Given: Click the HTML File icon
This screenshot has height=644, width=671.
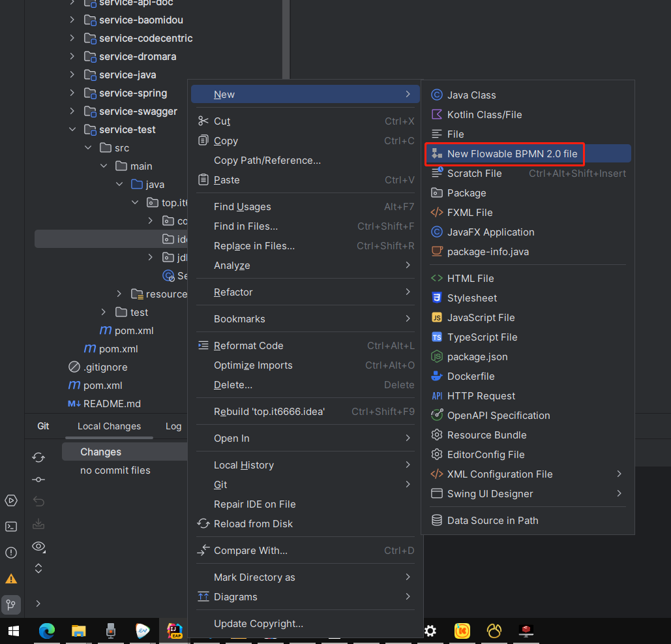Looking at the screenshot, I should coord(436,279).
